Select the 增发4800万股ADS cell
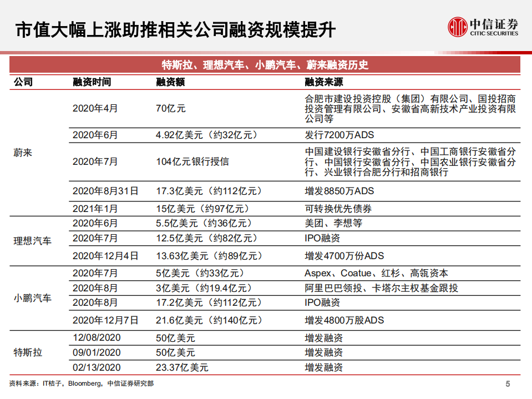This screenshot has width=532, height=399. (340, 320)
